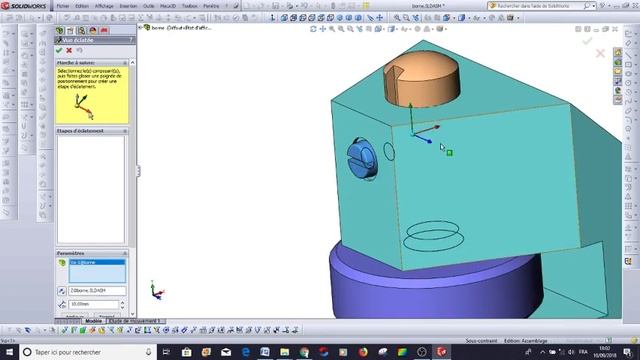Screen dimensions: 640x360
Task: Click the pan cross icon in heads-up toolbar
Action: click(x=323, y=29)
